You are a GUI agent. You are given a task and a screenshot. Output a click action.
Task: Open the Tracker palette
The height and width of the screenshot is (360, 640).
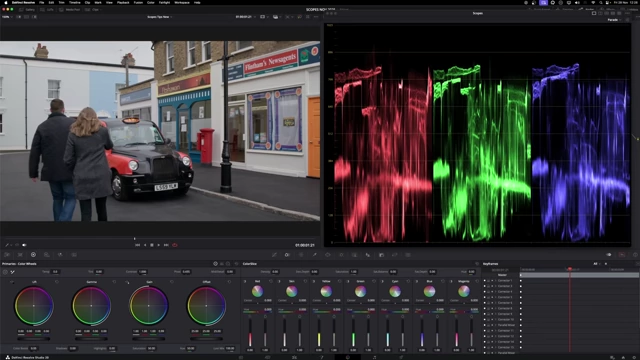click(x=341, y=255)
